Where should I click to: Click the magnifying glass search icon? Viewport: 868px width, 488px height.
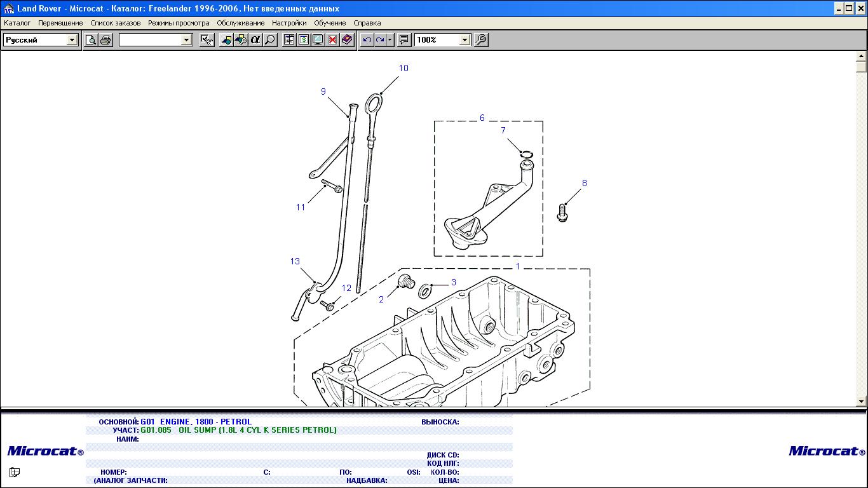click(x=270, y=39)
